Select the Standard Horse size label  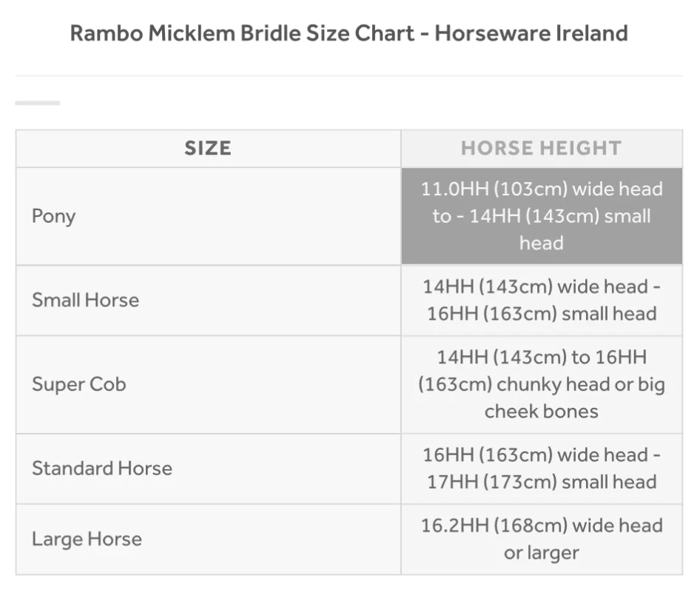[x=102, y=468]
